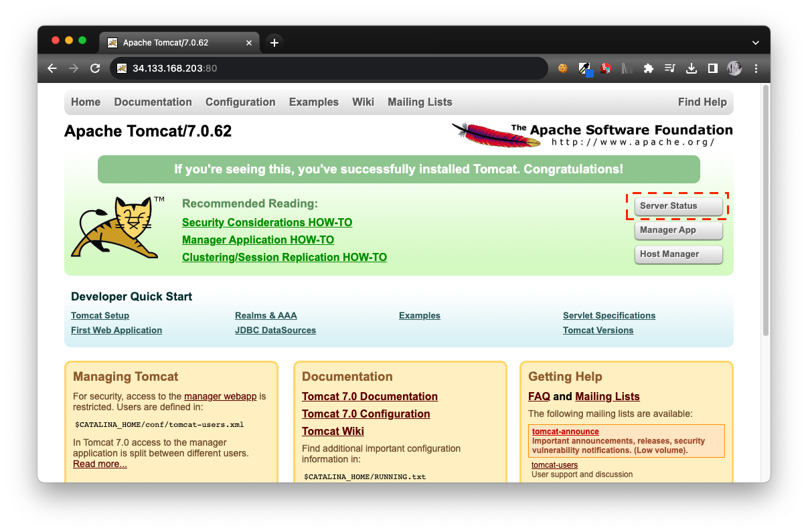Open the FAQ link
Image resolution: width=808 pixels, height=532 pixels.
click(x=539, y=397)
